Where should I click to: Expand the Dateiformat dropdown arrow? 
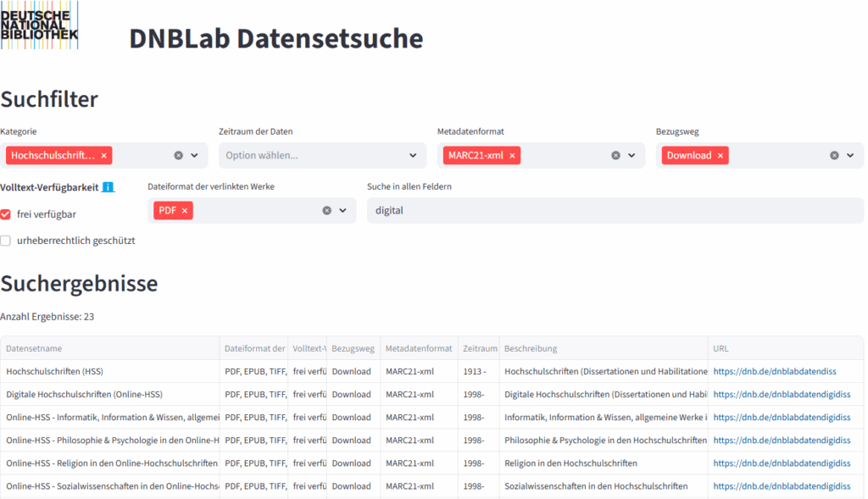[343, 210]
